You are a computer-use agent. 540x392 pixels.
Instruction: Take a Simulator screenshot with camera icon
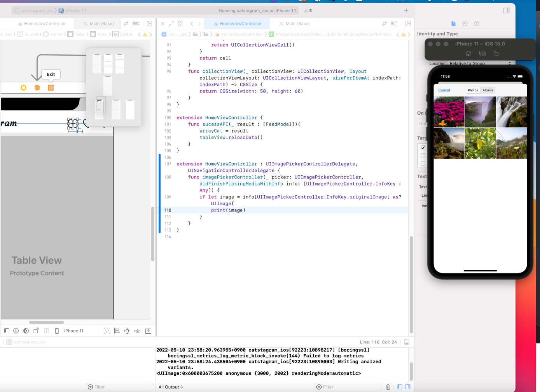(482, 54)
